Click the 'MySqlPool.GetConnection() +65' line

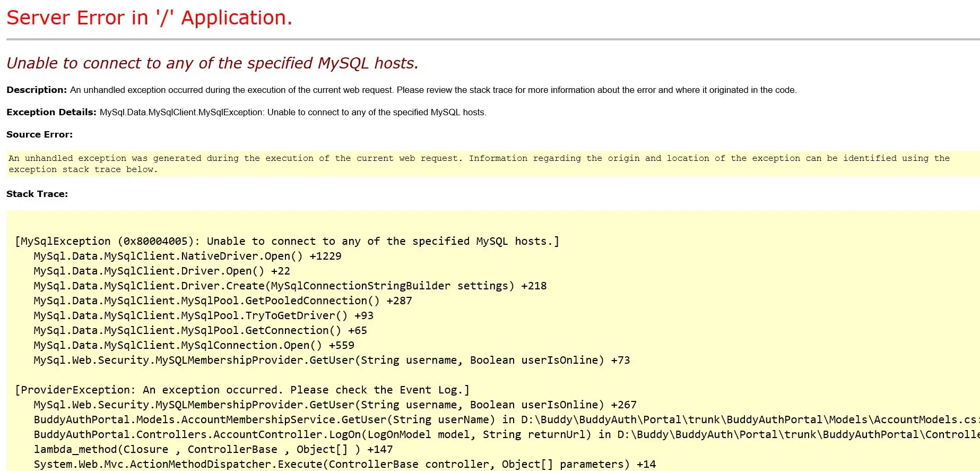201,330
